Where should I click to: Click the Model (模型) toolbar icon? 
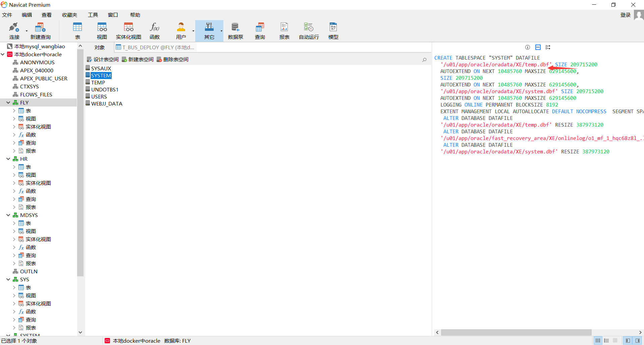tap(333, 31)
